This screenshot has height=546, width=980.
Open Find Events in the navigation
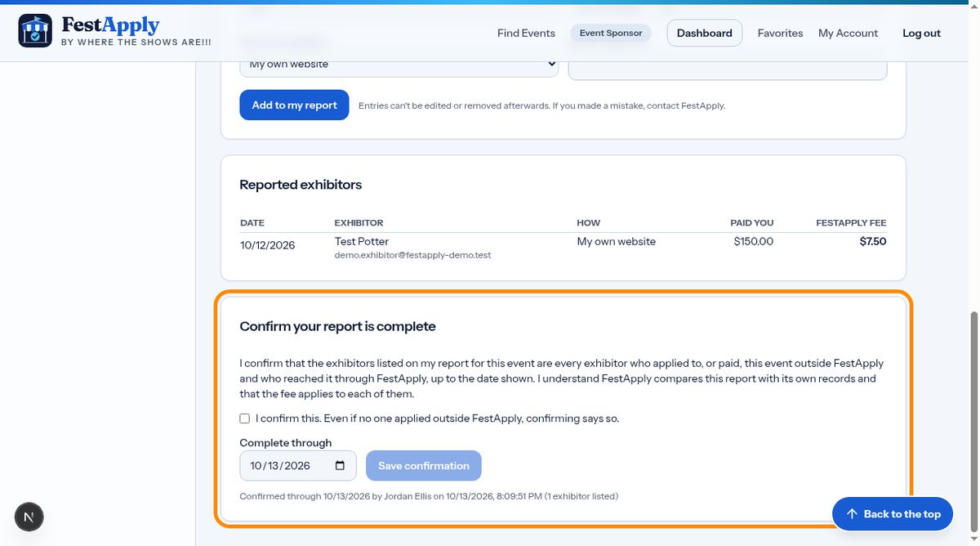(x=526, y=34)
